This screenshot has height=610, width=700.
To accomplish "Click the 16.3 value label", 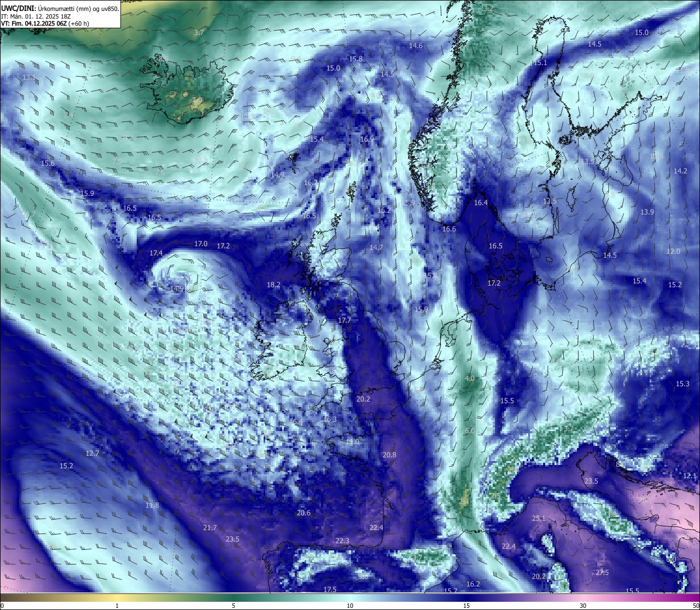I will tap(330, 419).
